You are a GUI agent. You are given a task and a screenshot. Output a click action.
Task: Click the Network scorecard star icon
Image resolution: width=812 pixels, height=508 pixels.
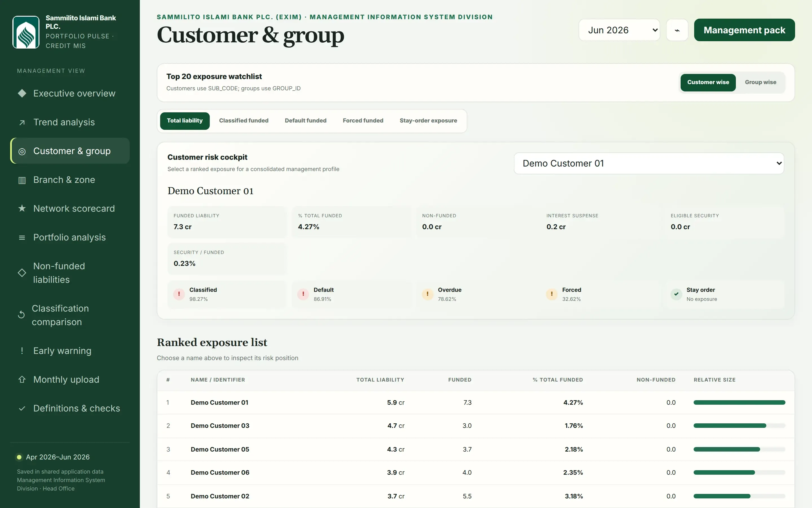pos(22,209)
